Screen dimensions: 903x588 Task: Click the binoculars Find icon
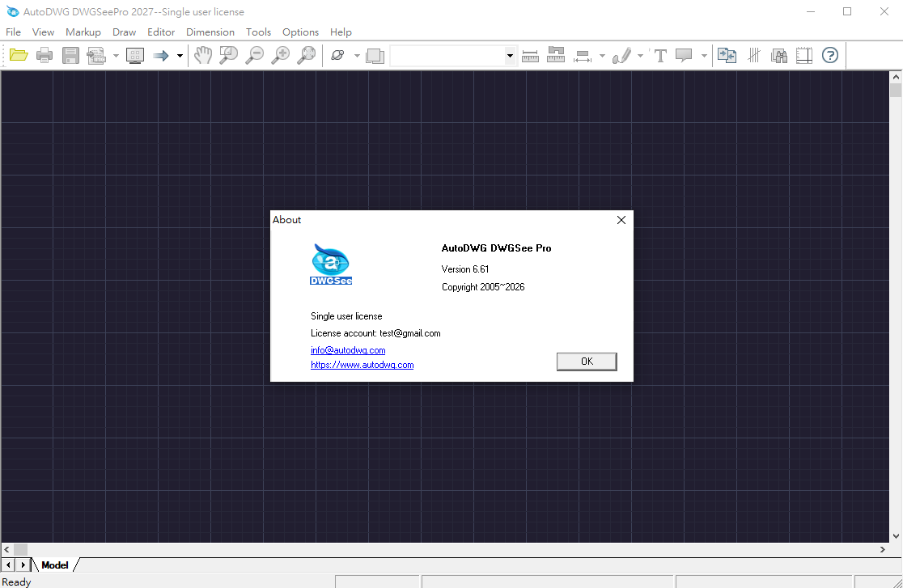coord(779,56)
